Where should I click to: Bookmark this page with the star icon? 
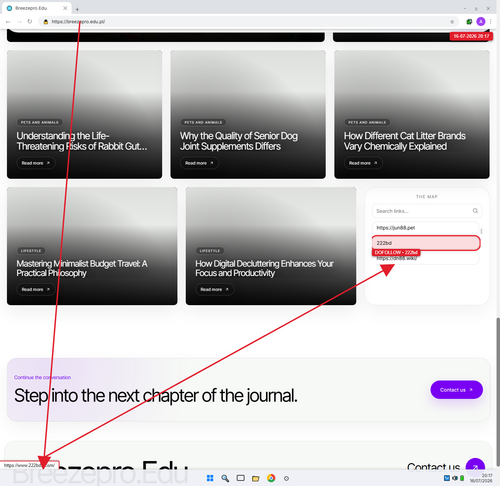coord(452,22)
